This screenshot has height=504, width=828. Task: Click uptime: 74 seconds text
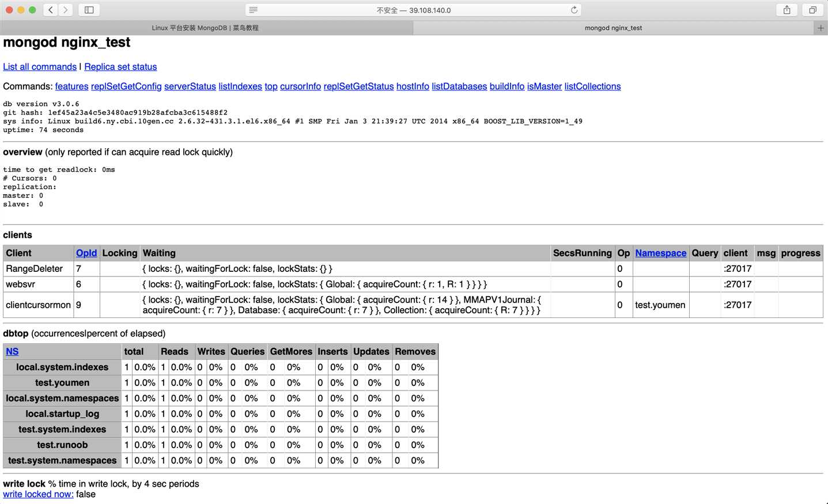(43, 130)
